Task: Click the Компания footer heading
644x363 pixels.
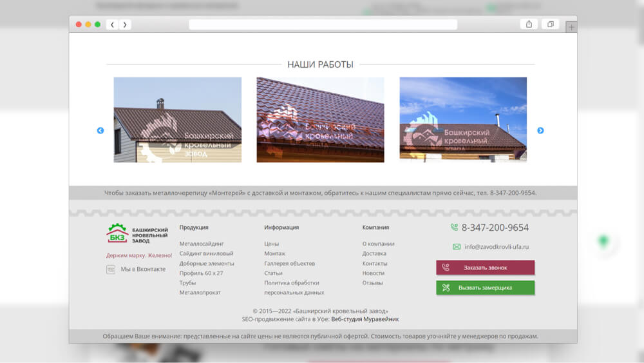Action: [x=375, y=228]
